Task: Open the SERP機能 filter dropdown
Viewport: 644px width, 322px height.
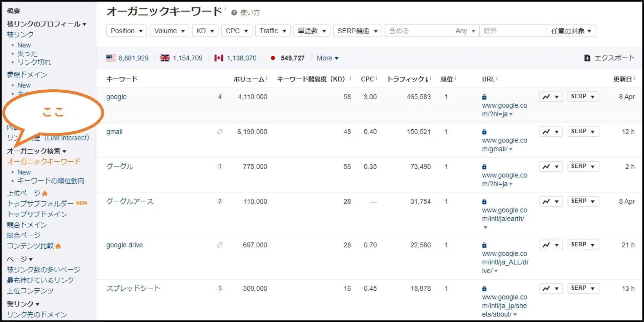Action: [x=358, y=31]
